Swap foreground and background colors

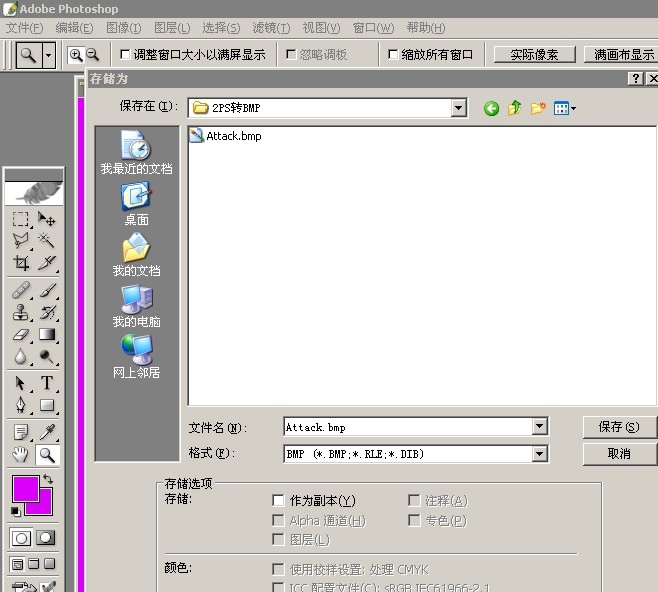point(47,479)
